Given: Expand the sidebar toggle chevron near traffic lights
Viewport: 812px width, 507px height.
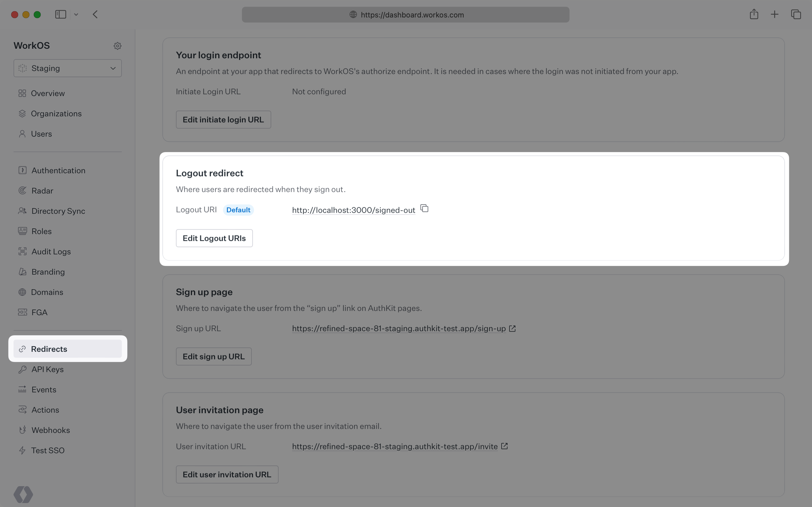Looking at the screenshot, I should pos(76,14).
